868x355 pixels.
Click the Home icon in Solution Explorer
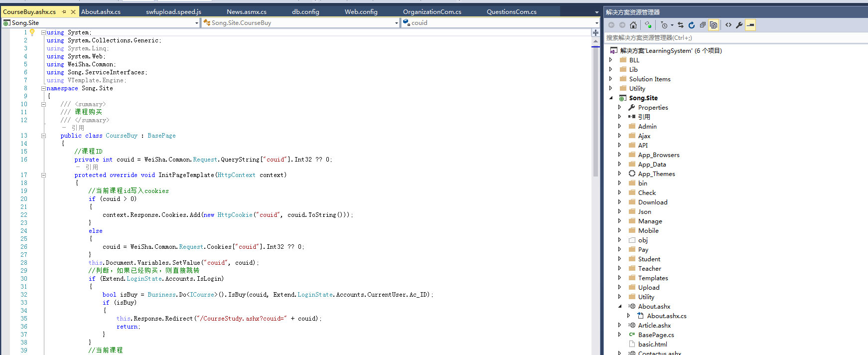click(x=633, y=25)
